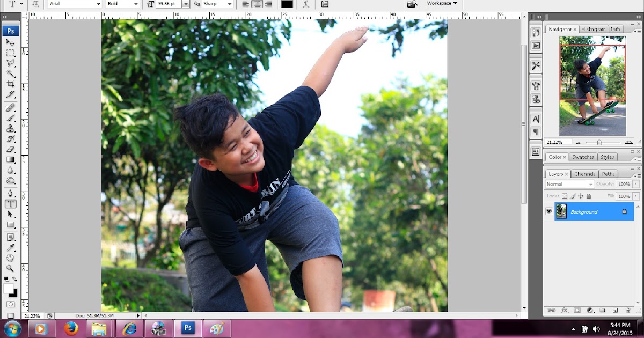This screenshot has height=338, width=644.
Task: Select the Pen tool
Action: (10, 193)
